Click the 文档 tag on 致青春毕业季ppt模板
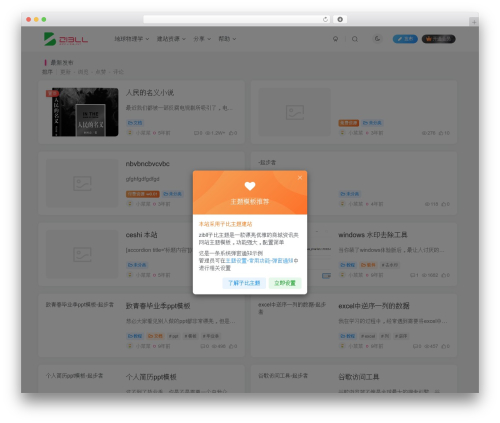500x423 pixels. [155, 336]
